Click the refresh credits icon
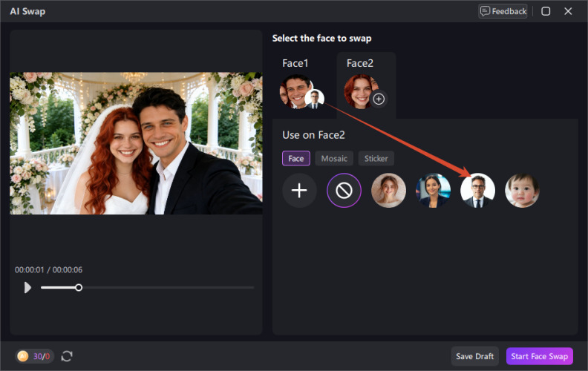The height and width of the screenshot is (371, 588). click(67, 356)
